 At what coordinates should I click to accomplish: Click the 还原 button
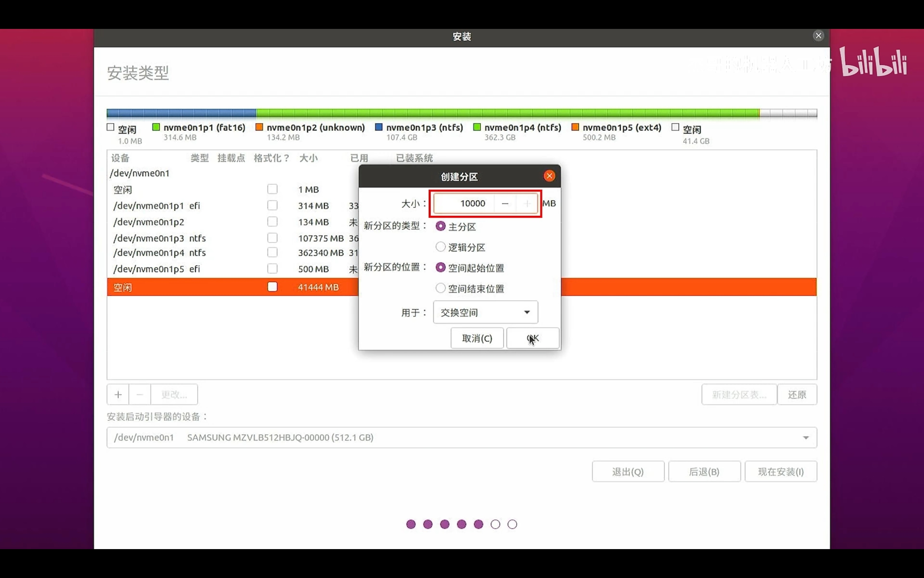pyautogui.click(x=797, y=394)
